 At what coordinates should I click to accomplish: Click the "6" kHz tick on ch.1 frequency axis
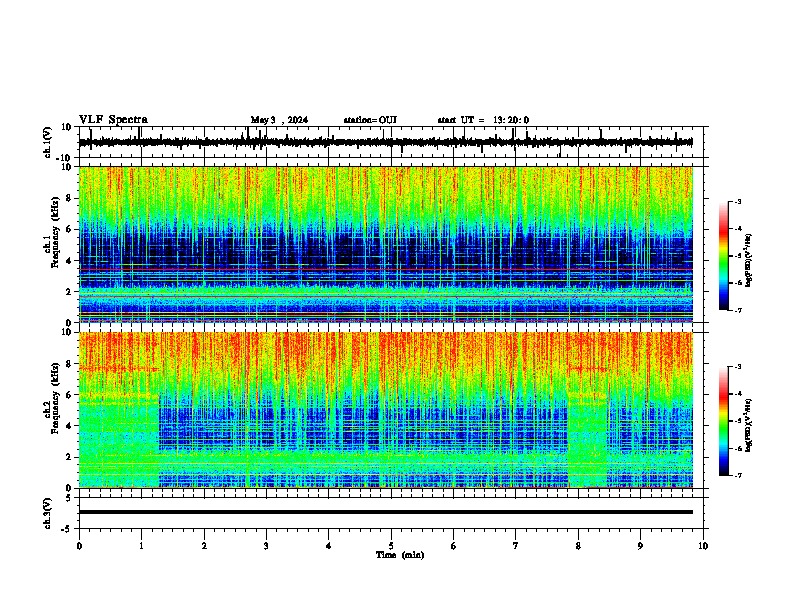coord(70,229)
